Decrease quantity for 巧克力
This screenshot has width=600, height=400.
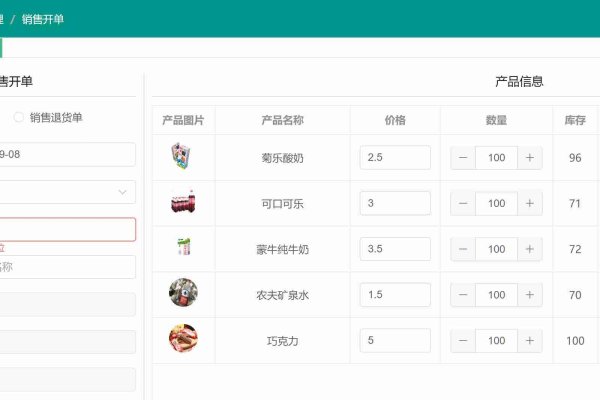463,341
